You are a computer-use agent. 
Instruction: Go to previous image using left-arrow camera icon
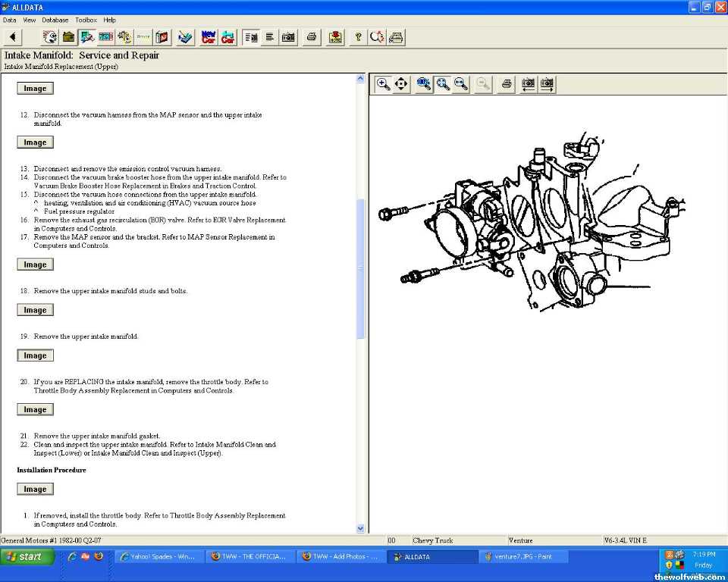coord(528,84)
